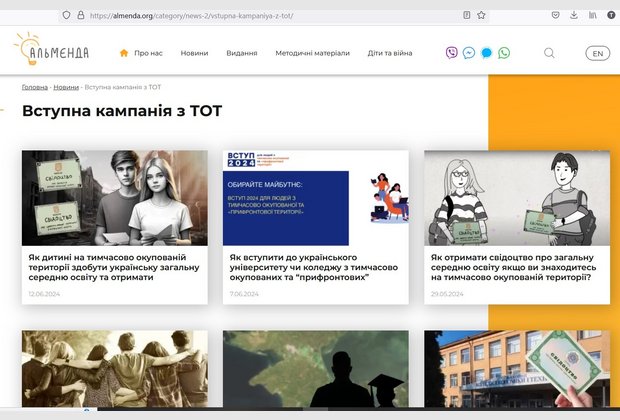Open the Методичні матеріали menu

[x=312, y=53]
